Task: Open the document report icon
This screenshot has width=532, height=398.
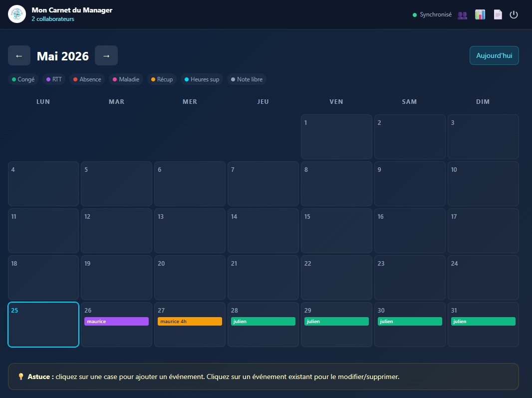Action: (498, 14)
